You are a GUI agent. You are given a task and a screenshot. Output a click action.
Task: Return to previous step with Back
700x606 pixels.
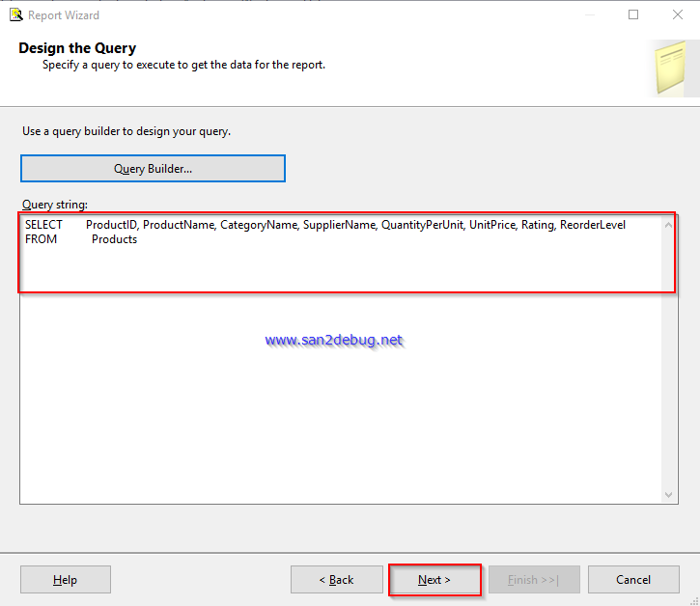(x=336, y=580)
